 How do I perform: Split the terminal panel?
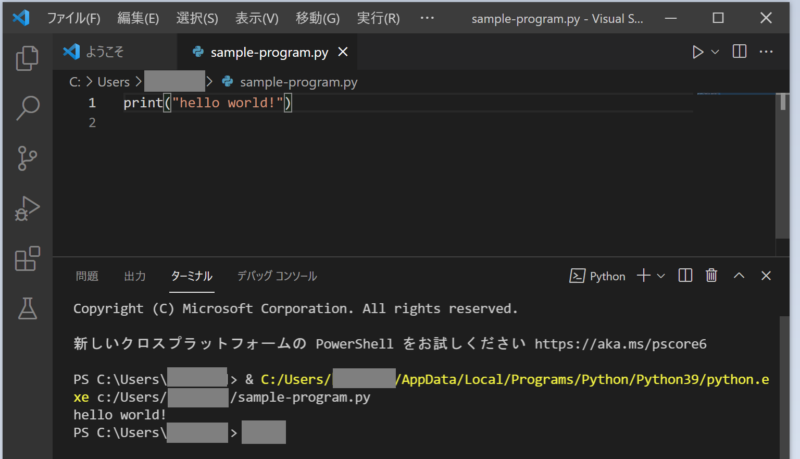[685, 276]
